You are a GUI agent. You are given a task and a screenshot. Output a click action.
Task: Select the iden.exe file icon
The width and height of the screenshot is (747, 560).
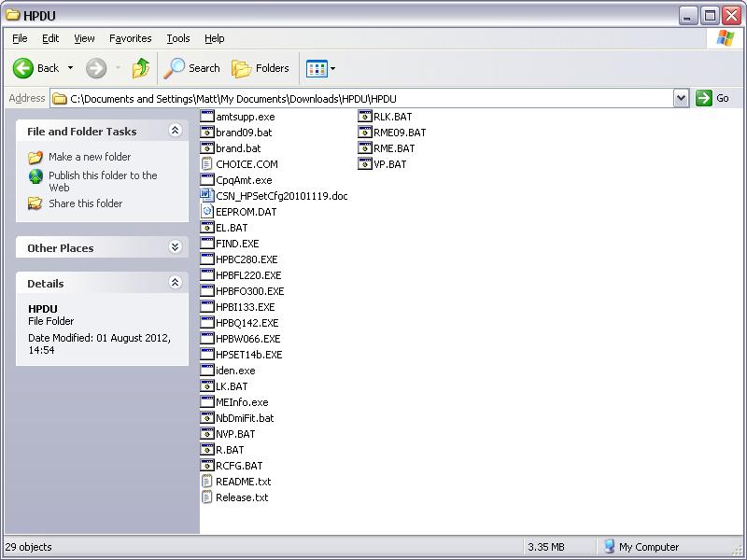coord(207,370)
